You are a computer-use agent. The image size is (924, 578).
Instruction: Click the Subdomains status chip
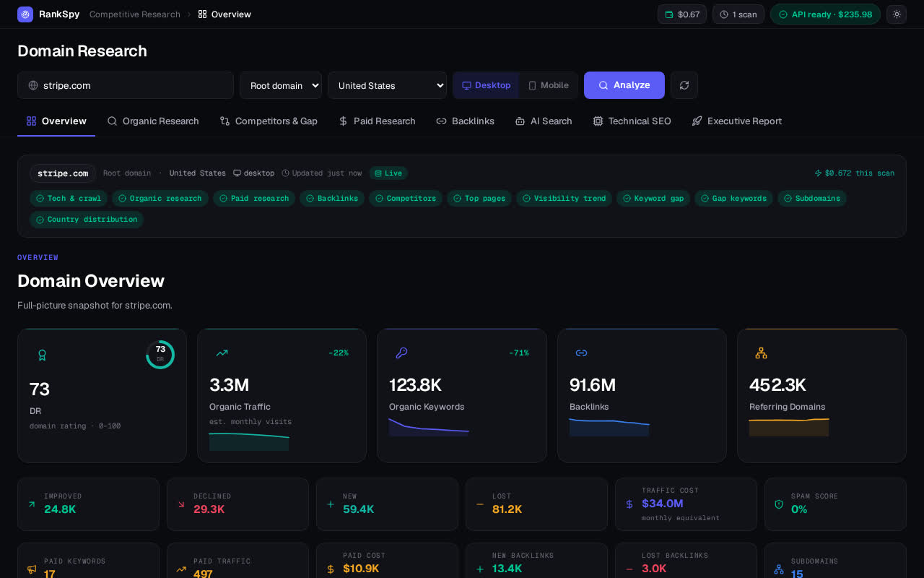click(x=812, y=198)
